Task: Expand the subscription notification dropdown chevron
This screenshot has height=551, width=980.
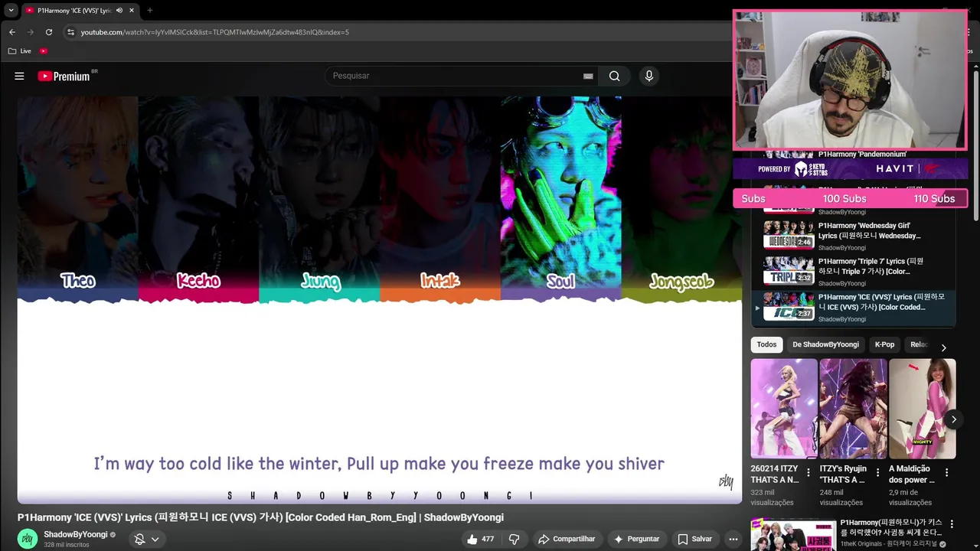Action: point(155,539)
